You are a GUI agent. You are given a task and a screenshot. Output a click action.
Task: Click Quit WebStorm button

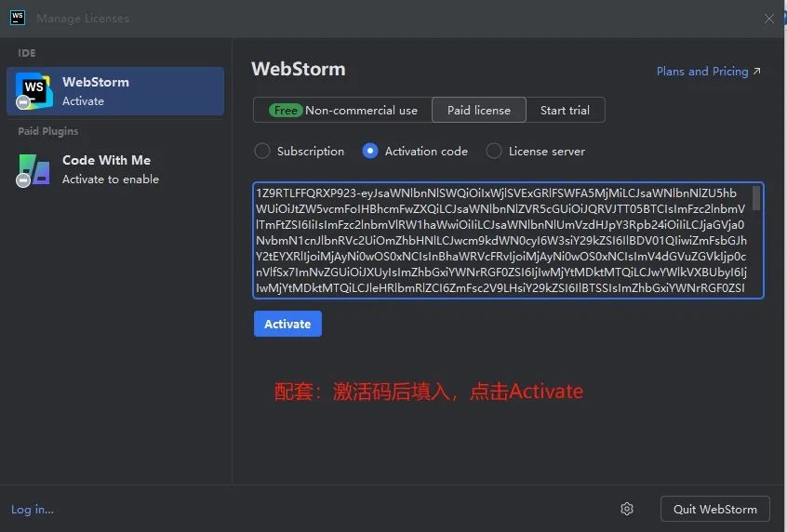pos(714,509)
